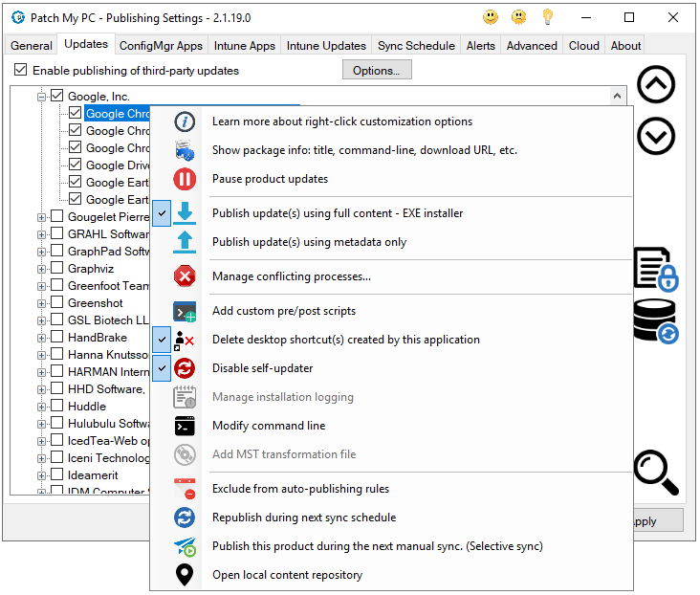
Task: Toggle Enable publishing of third-party updates checkbox
Action: (21, 71)
